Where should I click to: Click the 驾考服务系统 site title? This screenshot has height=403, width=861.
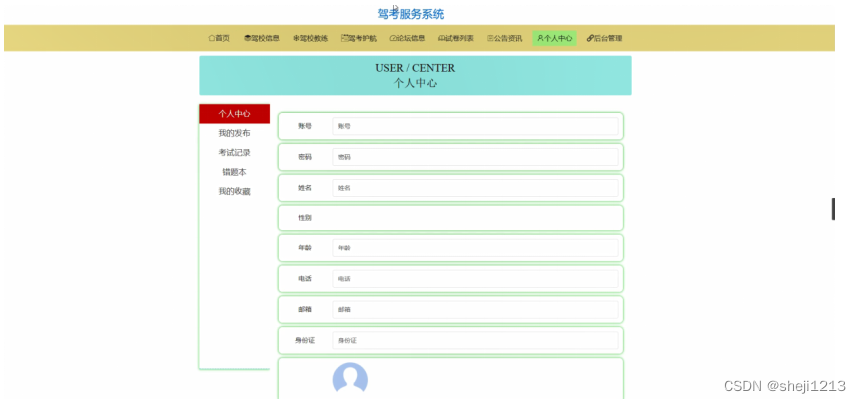click(x=411, y=14)
